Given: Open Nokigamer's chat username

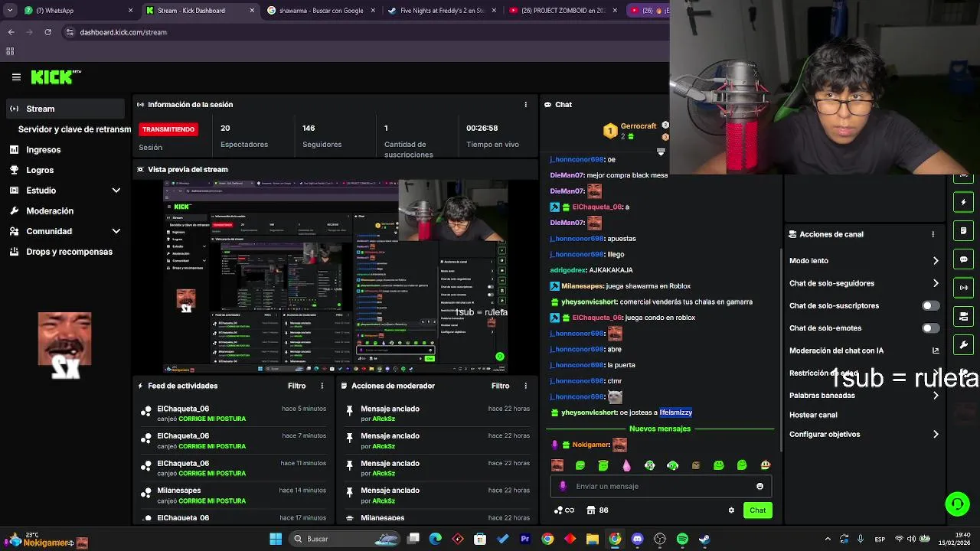Looking at the screenshot, I should [591, 445].
